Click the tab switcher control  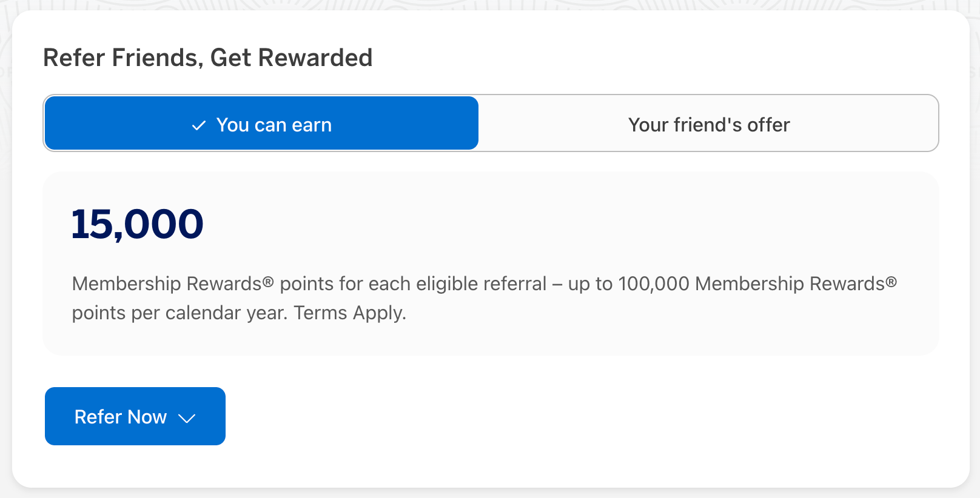491,124
